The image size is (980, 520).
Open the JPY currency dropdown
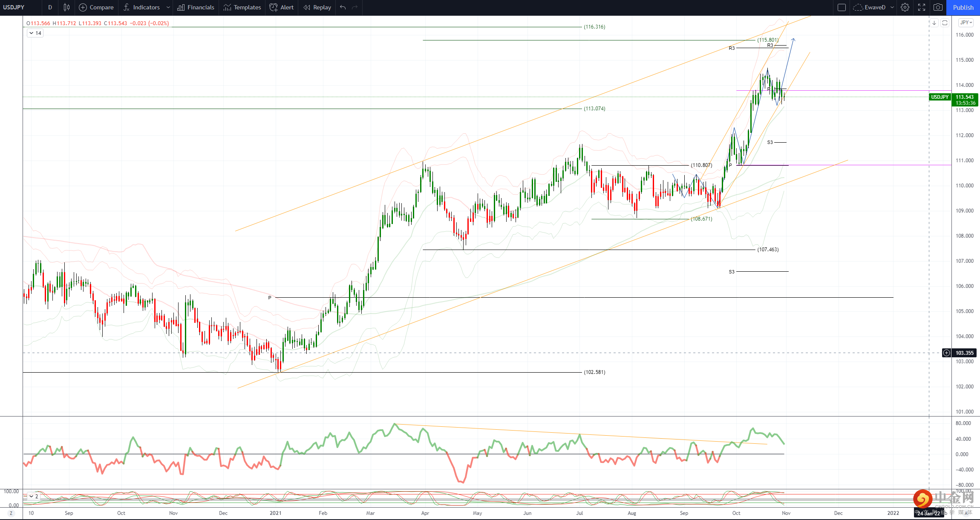coord(966,23)
